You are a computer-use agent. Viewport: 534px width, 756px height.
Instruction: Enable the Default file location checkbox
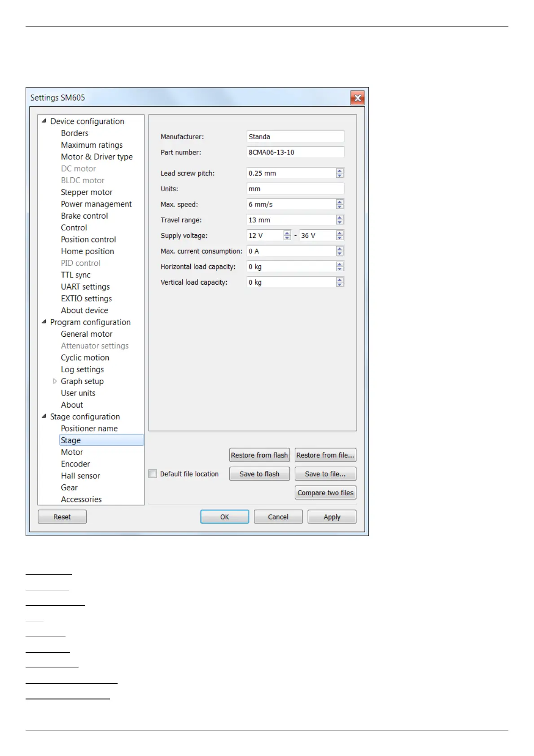tap(153, 474)
